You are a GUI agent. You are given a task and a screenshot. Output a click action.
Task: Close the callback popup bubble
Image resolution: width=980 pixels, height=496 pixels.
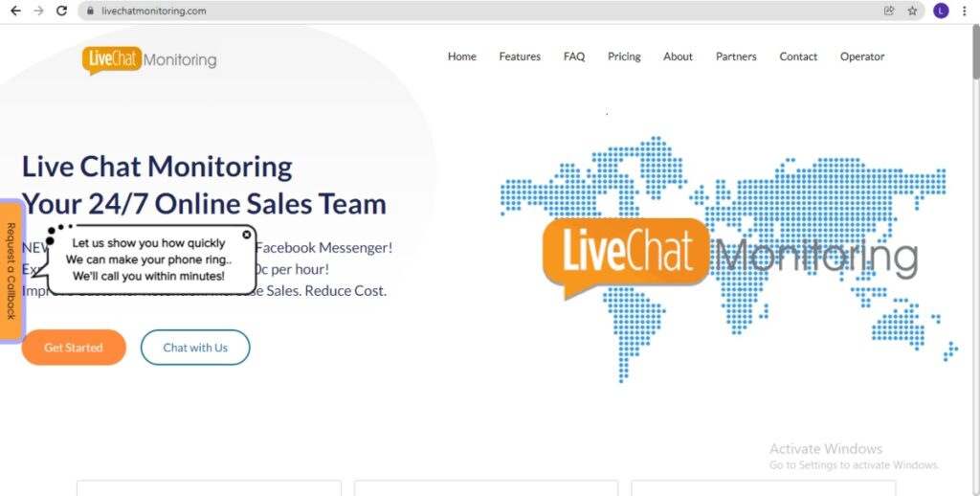pos(246,234)
